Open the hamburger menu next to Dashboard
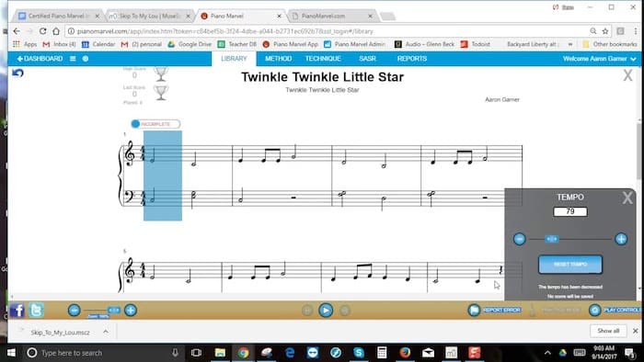This screenshot has width=644, height=362. point(73,59)
